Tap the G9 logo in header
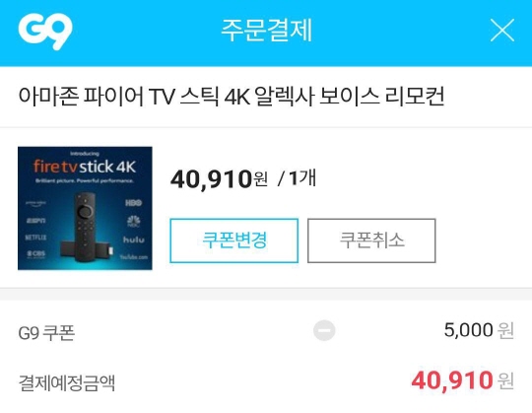The width and height of the screenshot is (532, 413). click(x=45, y=33)
